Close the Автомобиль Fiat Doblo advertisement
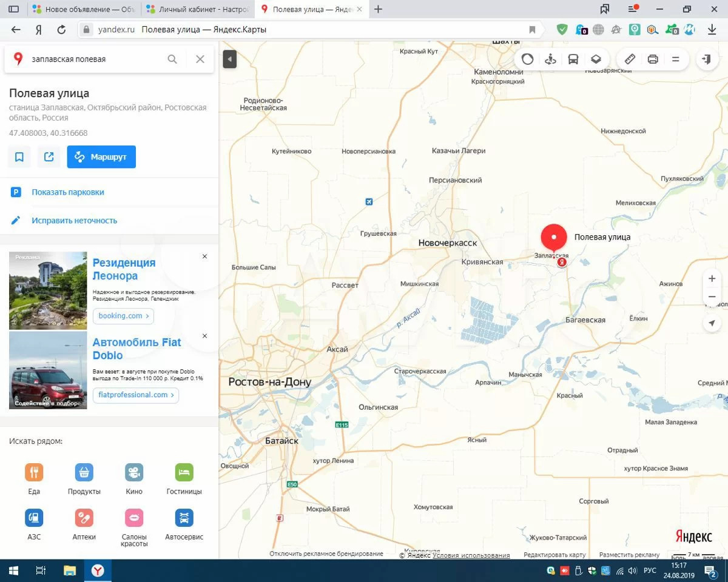 pyautogui.click(x=204, y=336)
